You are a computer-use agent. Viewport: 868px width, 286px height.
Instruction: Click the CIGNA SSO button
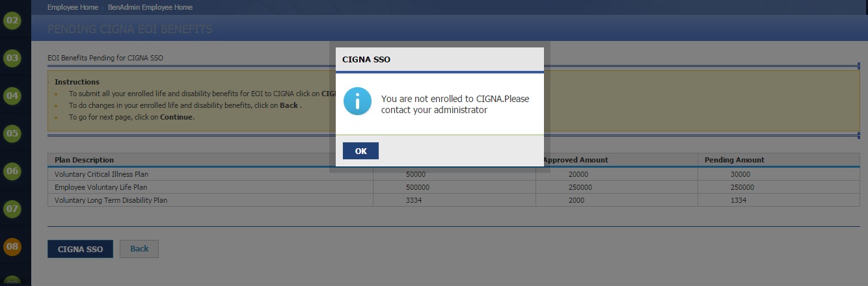point(80,249)
